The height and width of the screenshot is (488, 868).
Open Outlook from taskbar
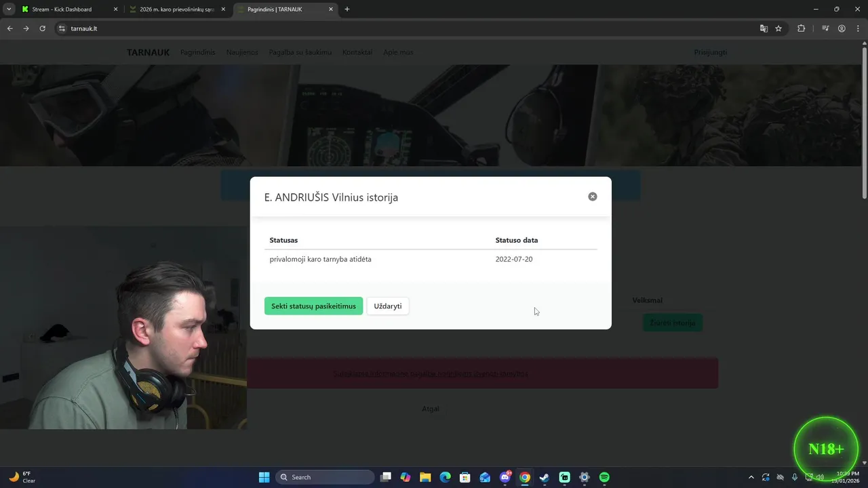tap(485, 477)
